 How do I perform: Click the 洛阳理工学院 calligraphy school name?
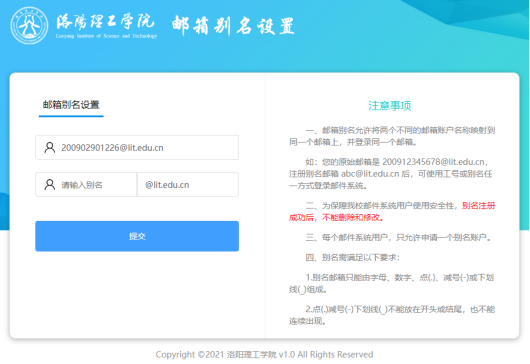click(x=105, y=22)
